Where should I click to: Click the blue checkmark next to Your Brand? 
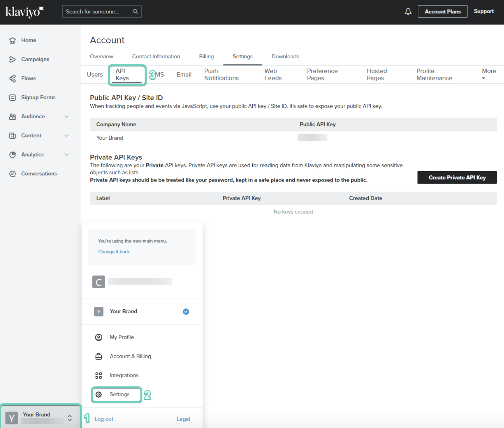tap(186, 312)
